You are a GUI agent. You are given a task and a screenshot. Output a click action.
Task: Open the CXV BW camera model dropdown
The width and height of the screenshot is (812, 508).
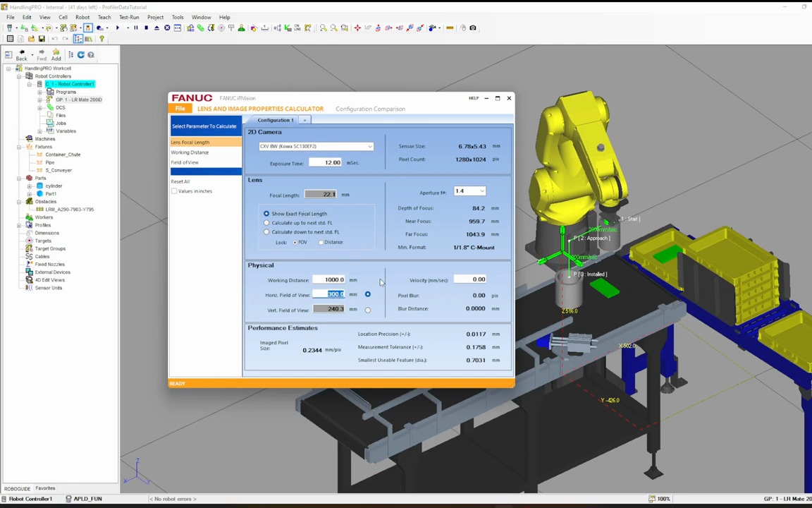coord(369,147)
